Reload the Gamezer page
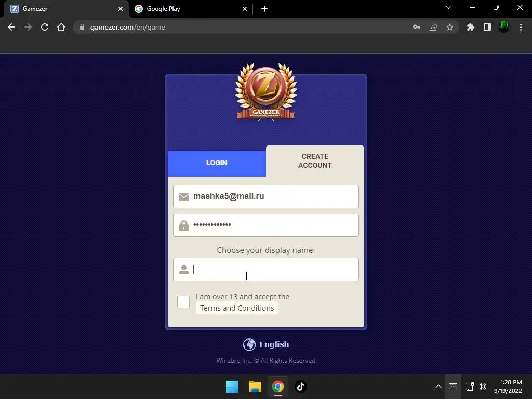 (x=45, y=27)
